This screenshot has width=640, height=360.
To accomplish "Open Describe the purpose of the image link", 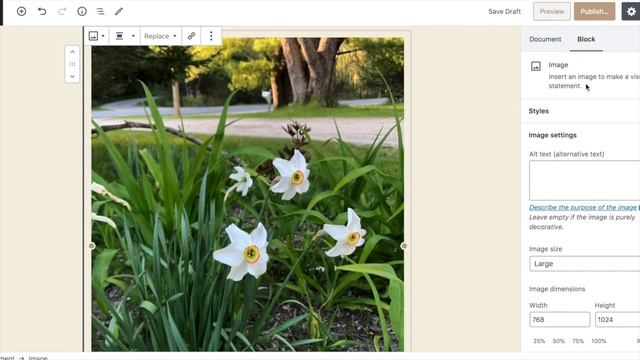I will coord(583,207).
